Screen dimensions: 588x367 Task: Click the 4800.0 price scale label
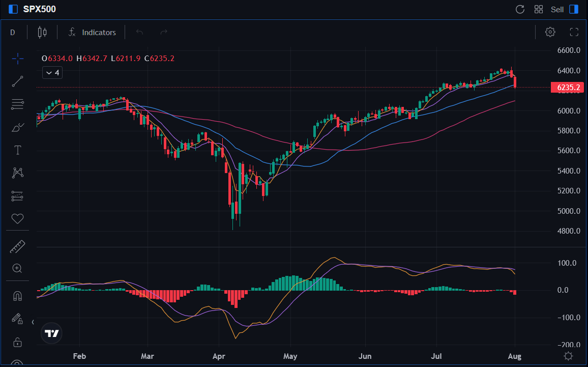(569, 231)
